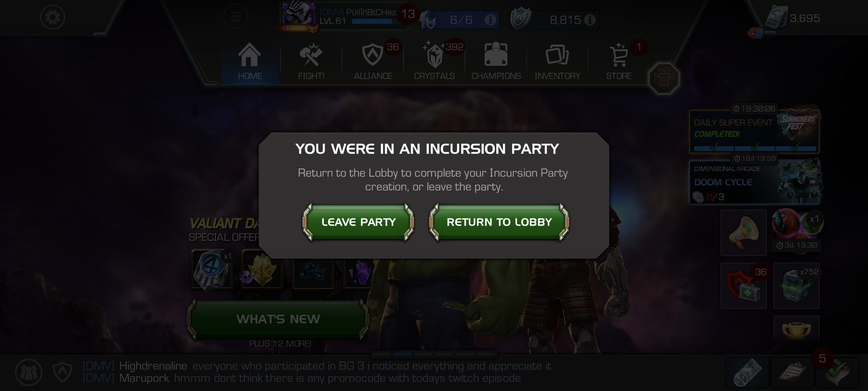Tap the megaphone announcements icon
The width and height of the screenshot is (868, 391).
pos(744,233)
